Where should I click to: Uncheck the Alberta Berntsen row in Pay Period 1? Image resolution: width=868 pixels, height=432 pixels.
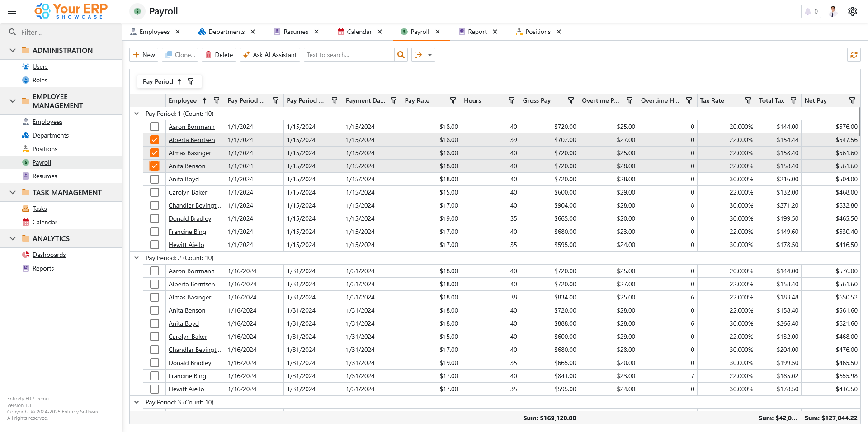(x=155, y=140)
